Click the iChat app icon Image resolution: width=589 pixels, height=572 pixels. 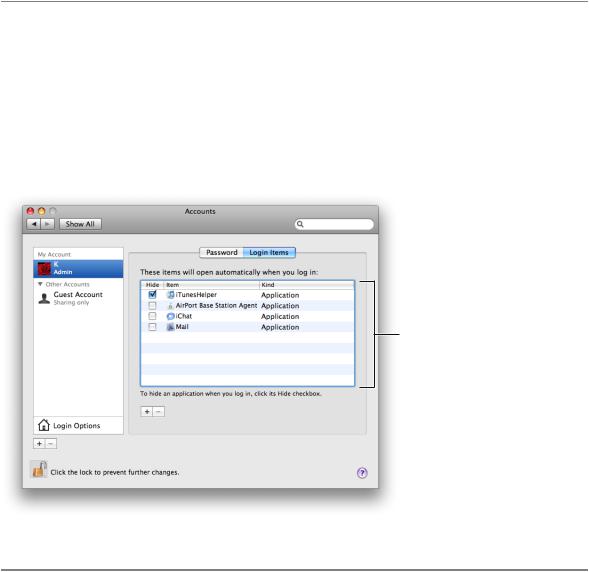pyautogui.click(x=171, y=316)
